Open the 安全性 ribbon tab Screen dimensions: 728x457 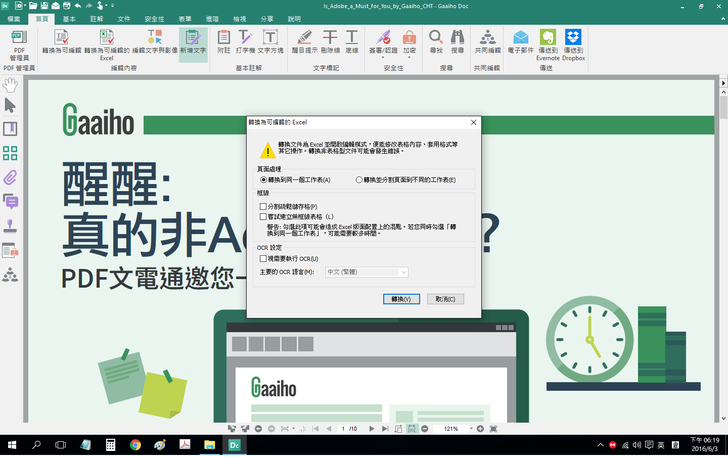click(x=155, y=19)
